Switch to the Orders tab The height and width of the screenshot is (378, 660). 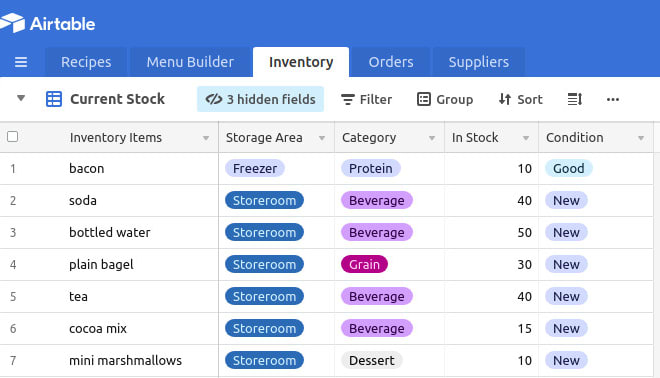[x=391, y=62]
